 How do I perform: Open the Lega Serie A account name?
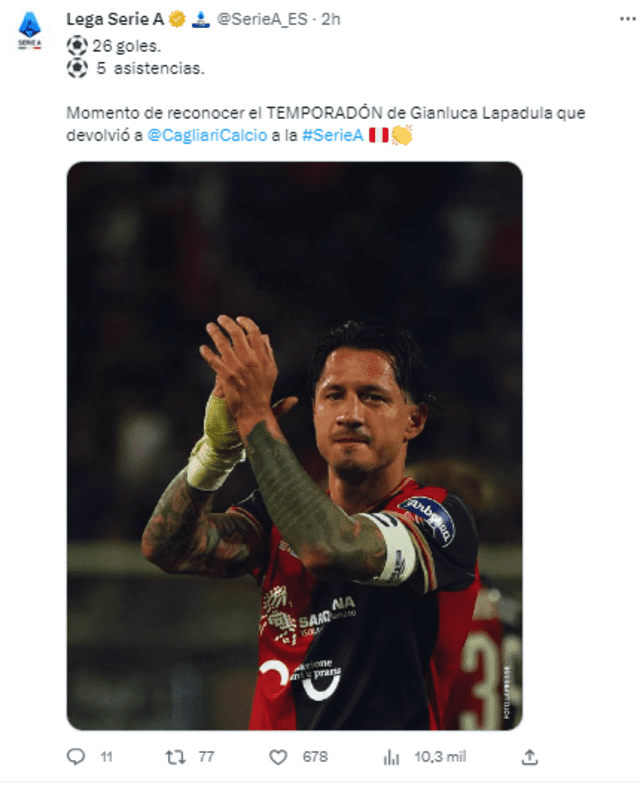tap(115, 19)
